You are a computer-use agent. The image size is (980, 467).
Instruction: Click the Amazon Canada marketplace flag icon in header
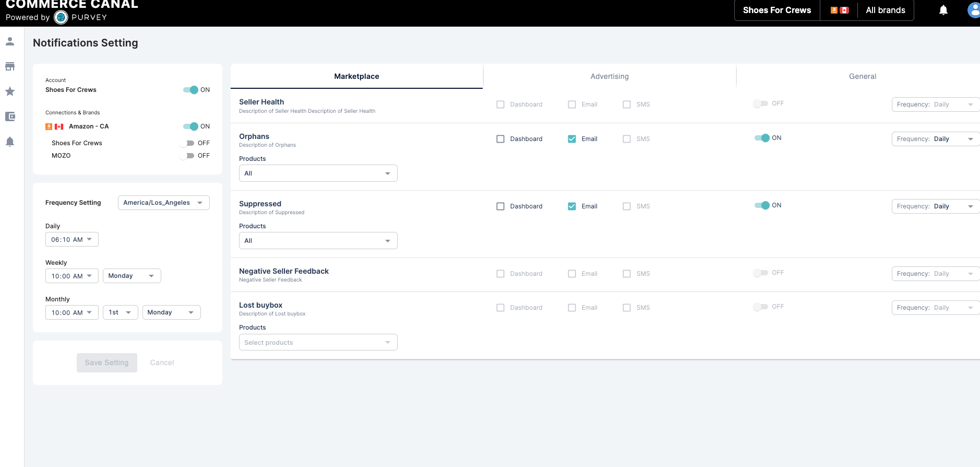[839, 10]
